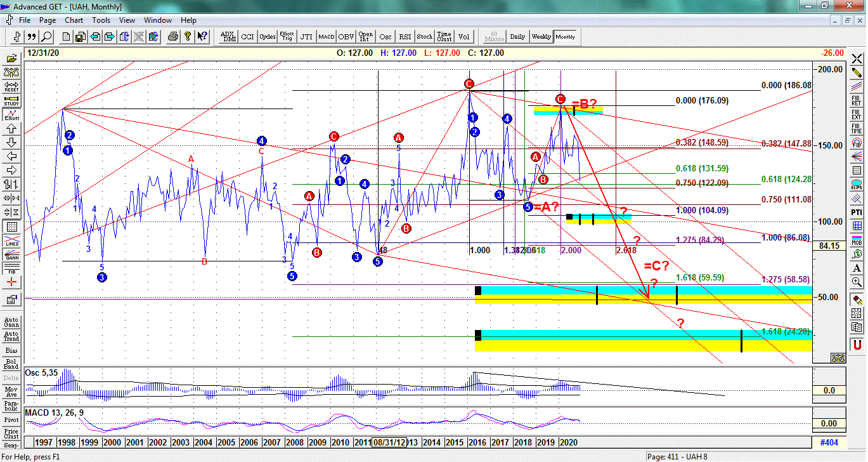The width and height of the screenshot is (868, 462).
Task: Click the Parabolic button
Action: pos(11,406)
